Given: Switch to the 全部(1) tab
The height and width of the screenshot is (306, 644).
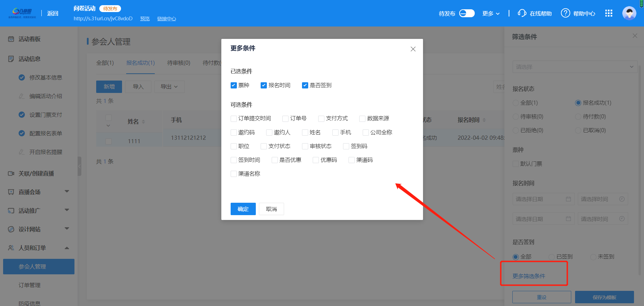Looking at the screenshot, I should click(x=105, y=63).
